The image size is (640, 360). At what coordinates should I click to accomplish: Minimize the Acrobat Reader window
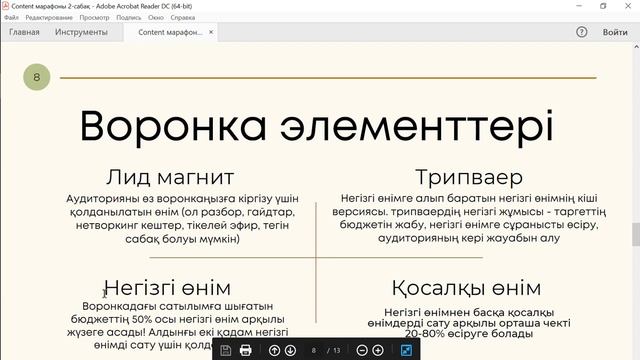[x=579, y=6]
